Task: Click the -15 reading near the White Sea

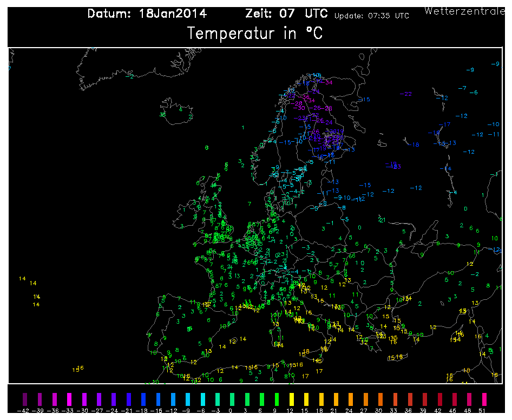Action: click(x=364, y=99)
